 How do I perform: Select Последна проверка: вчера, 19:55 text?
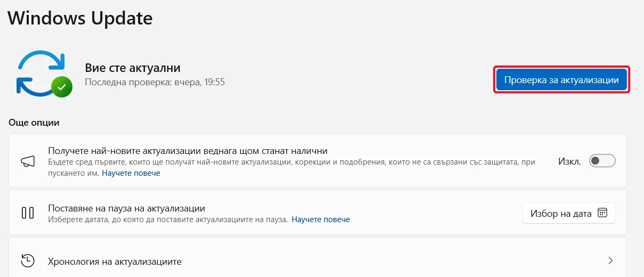pyautogui.click(x=155, y=83)
